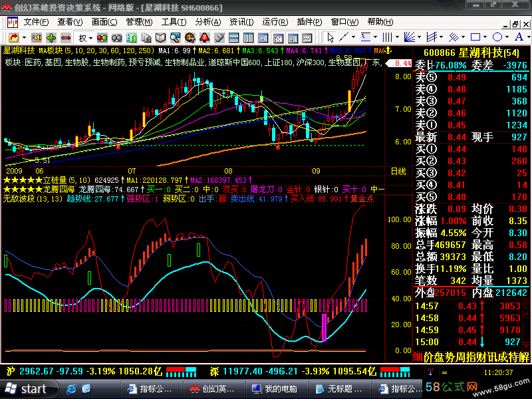
Task: Open the 帮助(H) menu
Action: coord(380,23)
